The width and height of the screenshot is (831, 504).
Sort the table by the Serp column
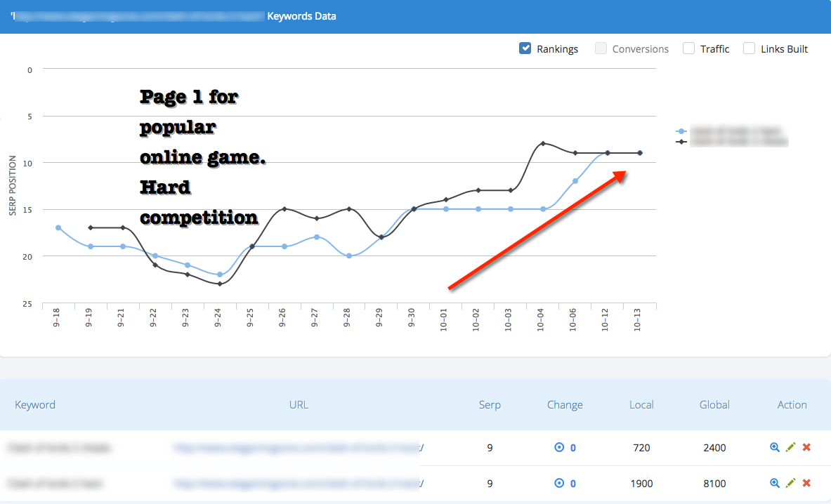[x=490, y=404]
